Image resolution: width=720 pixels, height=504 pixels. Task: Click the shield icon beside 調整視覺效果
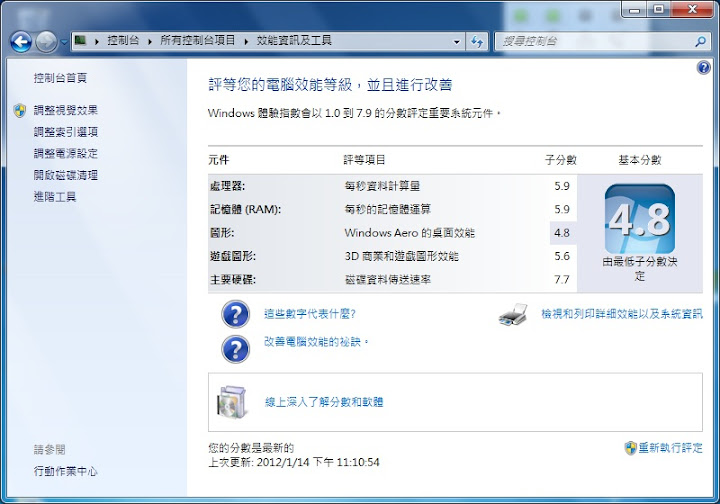[x=20, y=111]
